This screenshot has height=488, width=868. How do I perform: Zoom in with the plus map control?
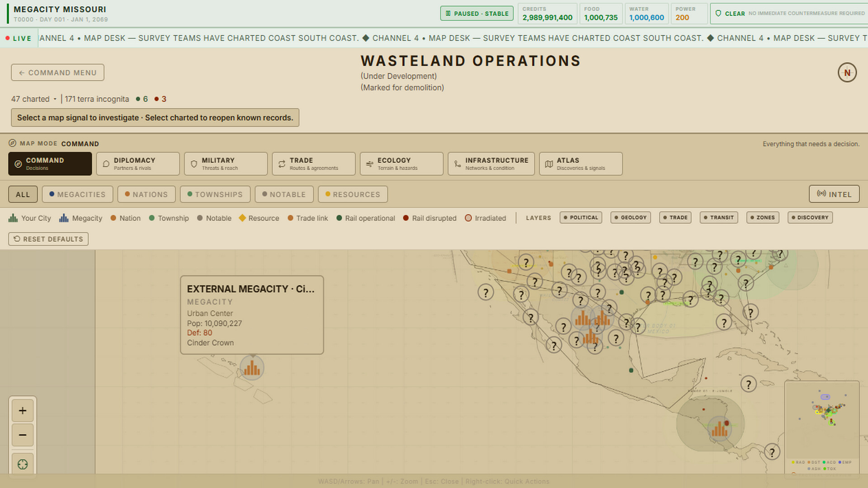23,411
